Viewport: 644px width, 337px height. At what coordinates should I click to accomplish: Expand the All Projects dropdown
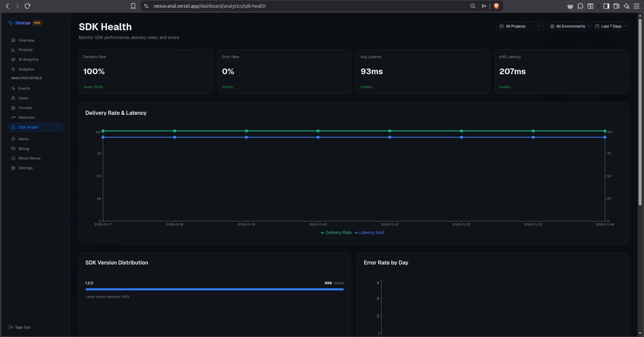click(520, 26)
